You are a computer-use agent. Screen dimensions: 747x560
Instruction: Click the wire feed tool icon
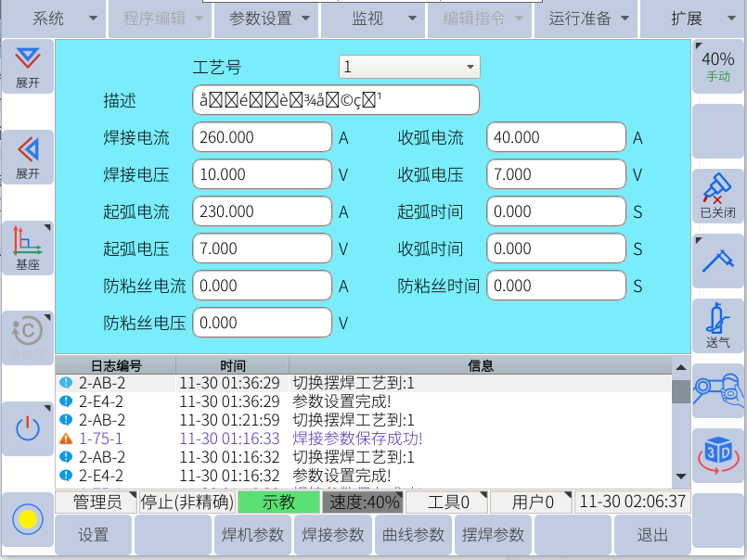[717, 261]
